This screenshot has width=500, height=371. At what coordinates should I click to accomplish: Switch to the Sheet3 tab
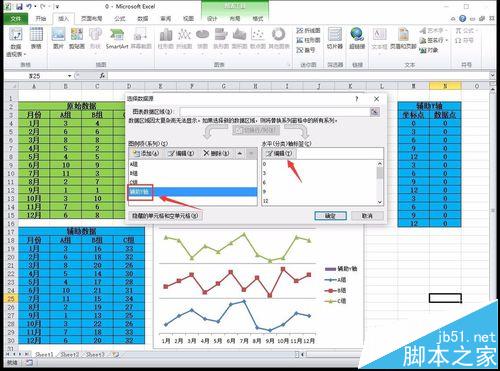pos(95,355)
